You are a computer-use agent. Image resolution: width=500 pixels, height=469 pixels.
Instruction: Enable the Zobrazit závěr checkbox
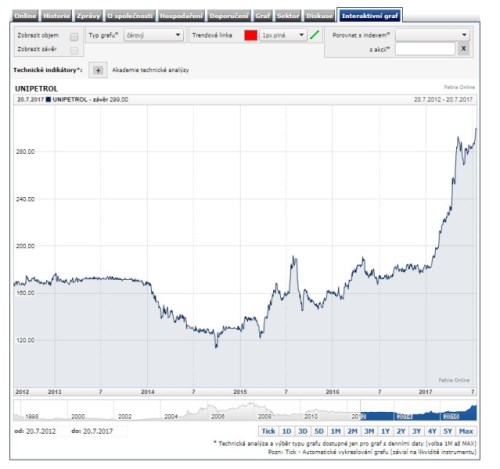coord(74,50)
